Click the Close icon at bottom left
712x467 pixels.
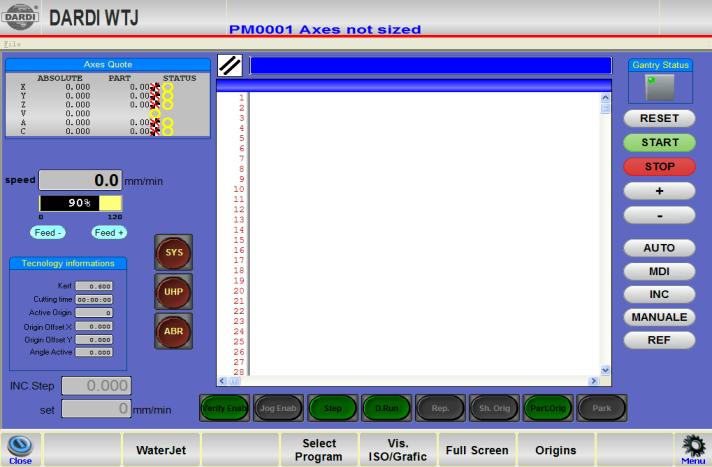(x=20, y=449)
